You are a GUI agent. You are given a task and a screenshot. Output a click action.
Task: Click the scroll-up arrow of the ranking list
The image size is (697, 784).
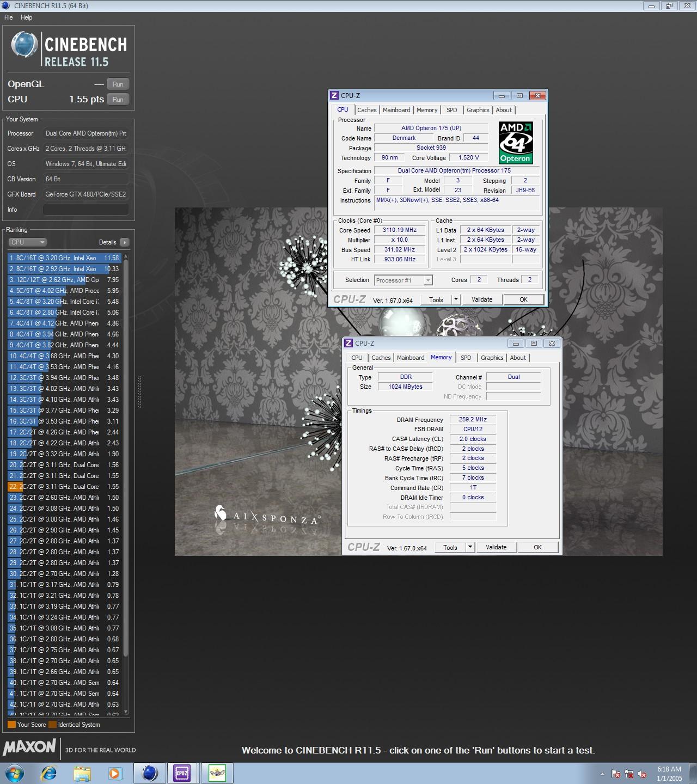126,256
